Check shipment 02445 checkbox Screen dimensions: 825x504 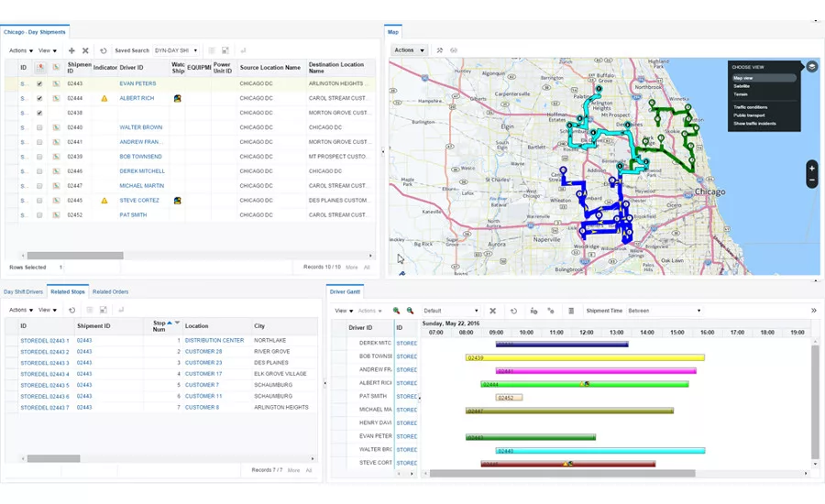[x=39, y=201]
